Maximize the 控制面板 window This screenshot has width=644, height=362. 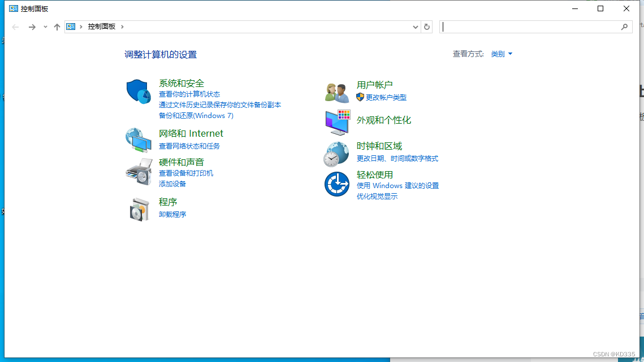click(x=600, y=8)
